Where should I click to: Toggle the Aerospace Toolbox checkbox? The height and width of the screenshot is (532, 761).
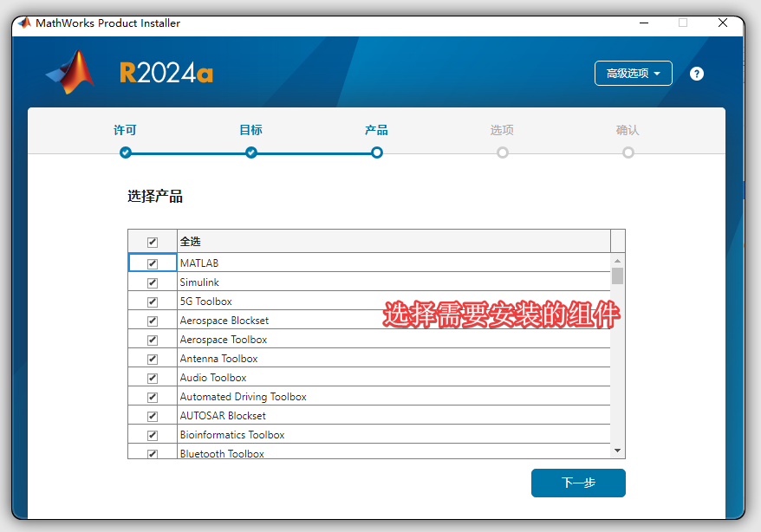(x=153, y=340)
